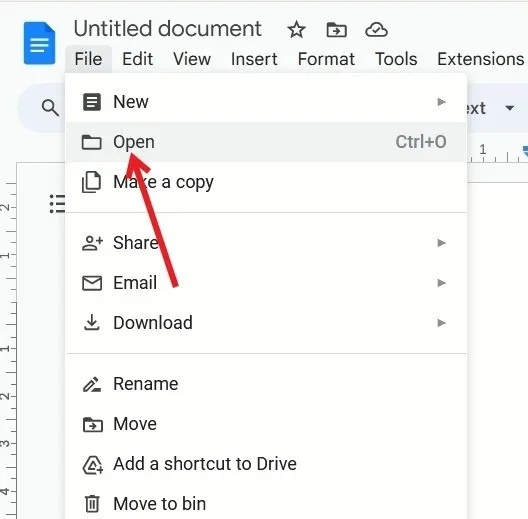Click the Open folder icon in the File menu
The image size is (528, 519).
coord(92,142)
